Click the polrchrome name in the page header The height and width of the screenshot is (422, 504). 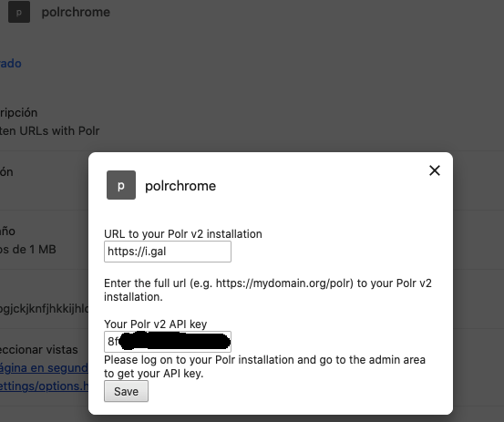[76, 12]
